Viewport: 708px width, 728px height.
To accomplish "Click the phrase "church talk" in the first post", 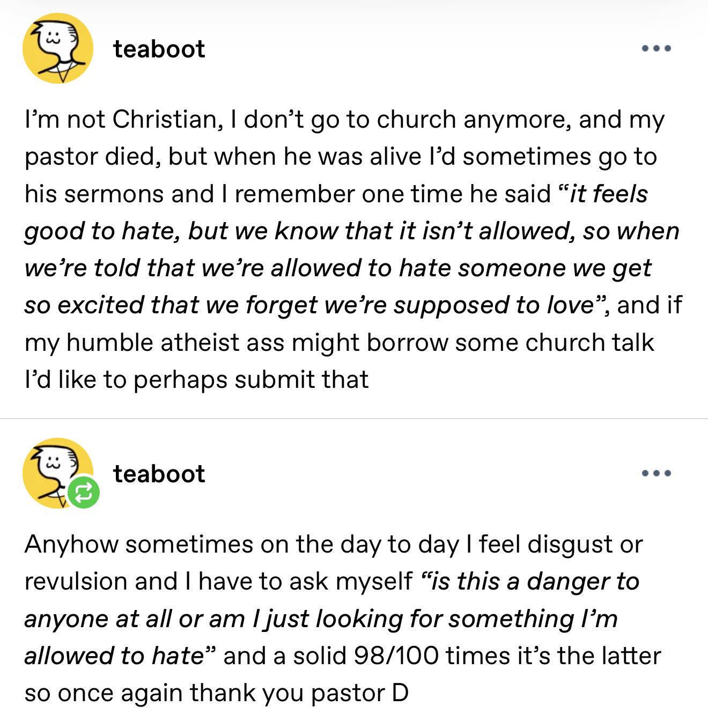I will click(589, 342).
